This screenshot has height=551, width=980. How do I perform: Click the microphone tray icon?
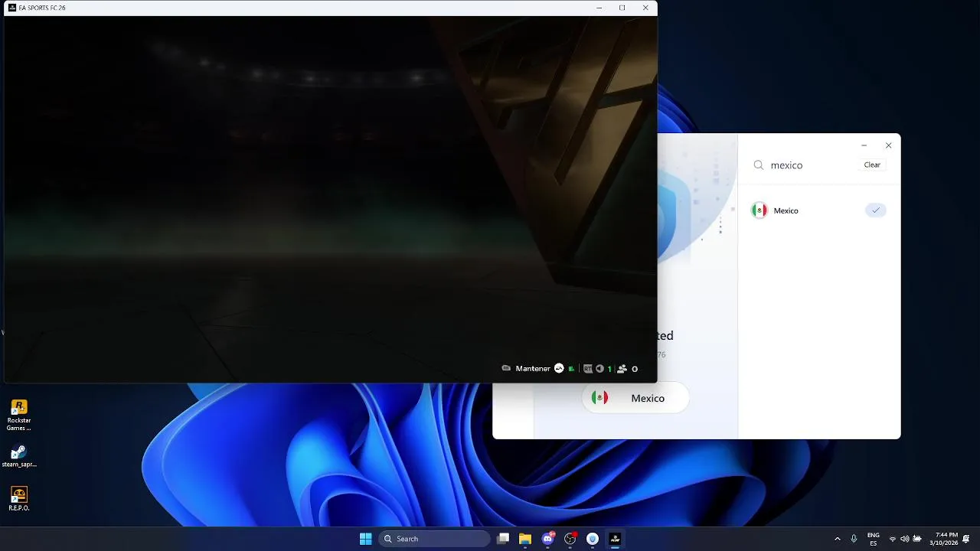tap(854, 539)
